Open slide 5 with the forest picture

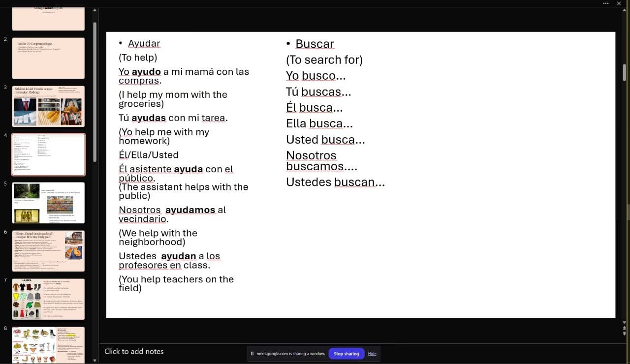48,202
